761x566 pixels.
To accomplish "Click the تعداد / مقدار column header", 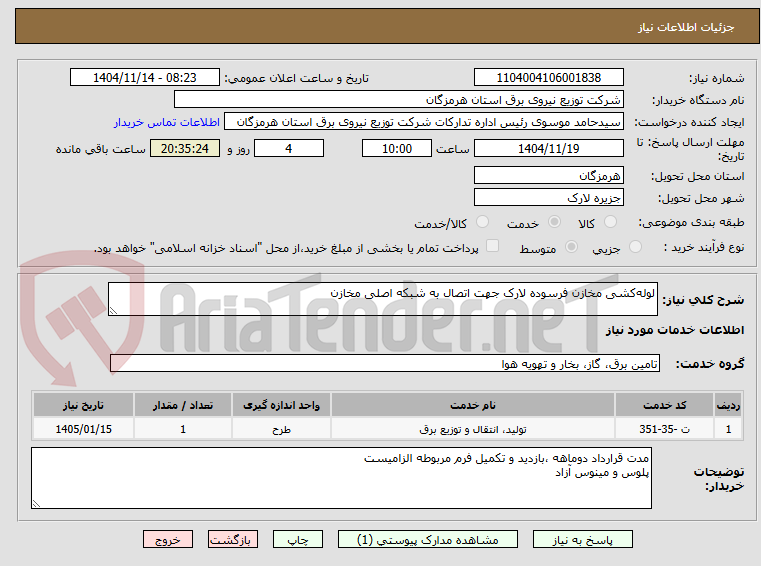I will point(183,405).
